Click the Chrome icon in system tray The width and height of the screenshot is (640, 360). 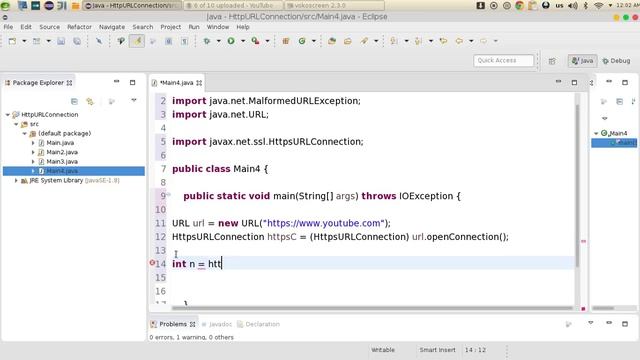519,6
